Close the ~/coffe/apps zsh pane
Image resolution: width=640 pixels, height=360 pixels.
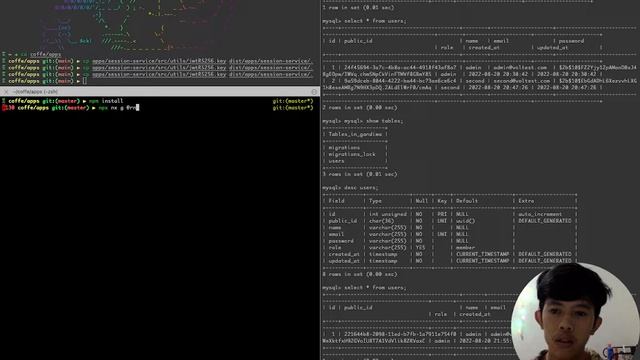click(6, 92)
